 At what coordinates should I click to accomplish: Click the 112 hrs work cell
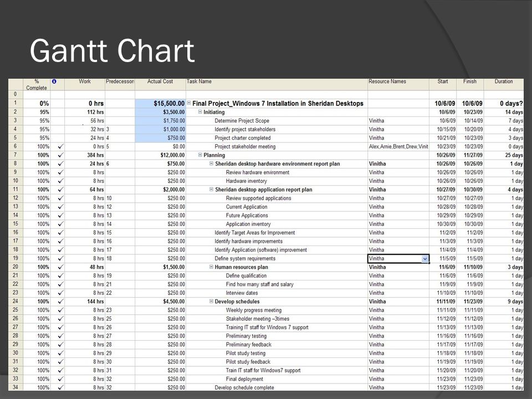coord(85,112)
